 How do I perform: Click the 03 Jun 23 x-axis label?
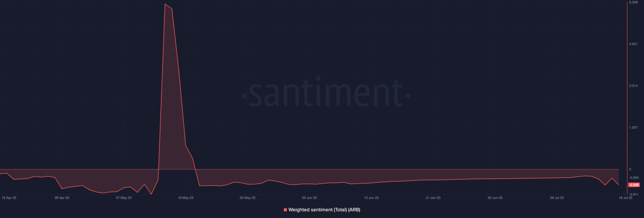tap(309, 197)
